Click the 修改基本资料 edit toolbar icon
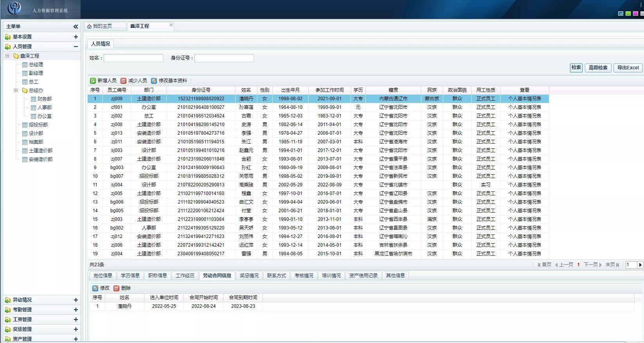Screen dimensions: 644x343 click(x=154, y=81)
